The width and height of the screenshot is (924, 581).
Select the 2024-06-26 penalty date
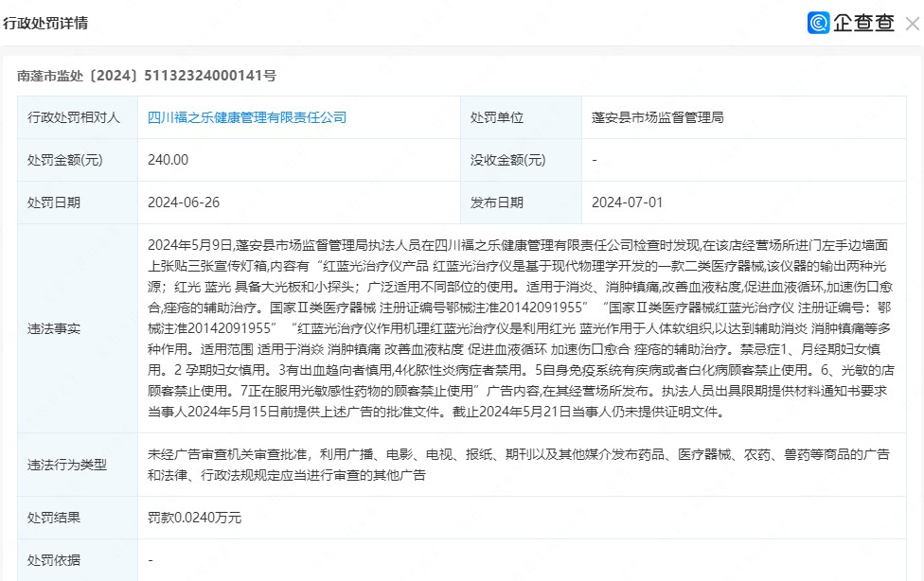pos(184,202)
